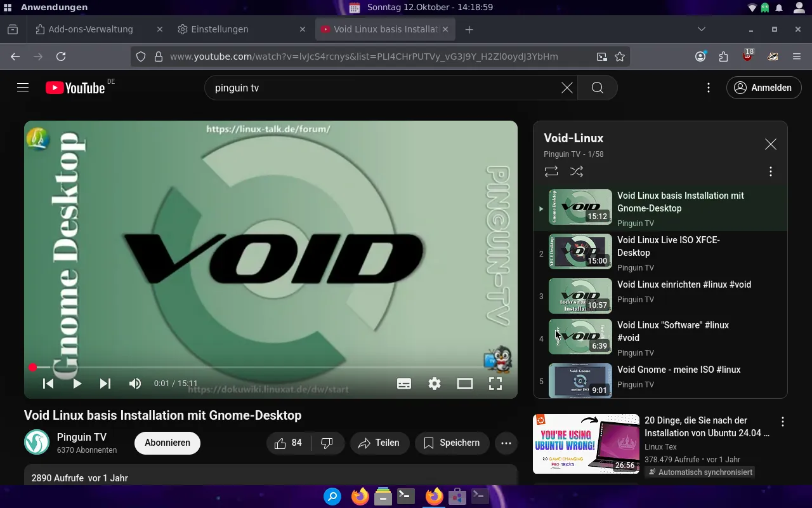Select Void Linux Live ISO XFCE-Desktop thumbnail

(580, 251)
